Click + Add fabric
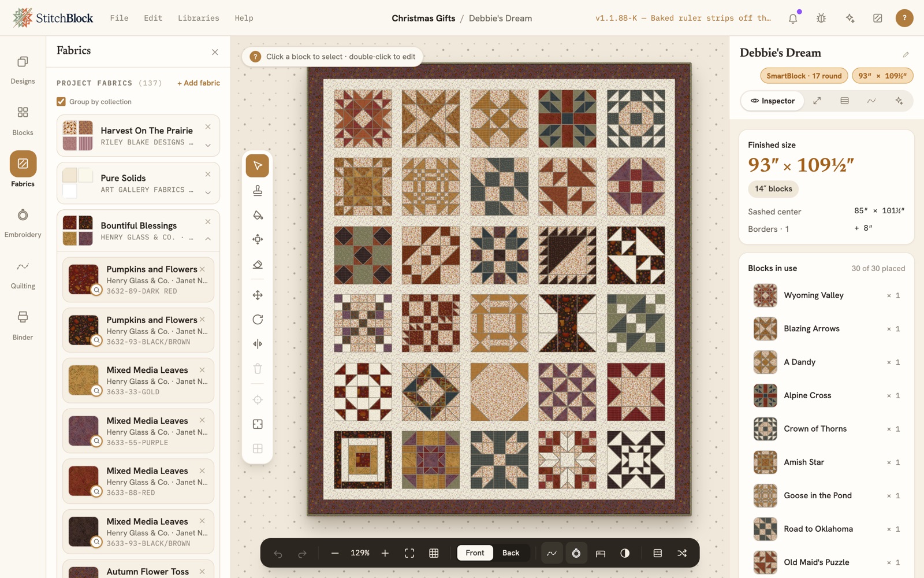 click(x=199, y=83)
